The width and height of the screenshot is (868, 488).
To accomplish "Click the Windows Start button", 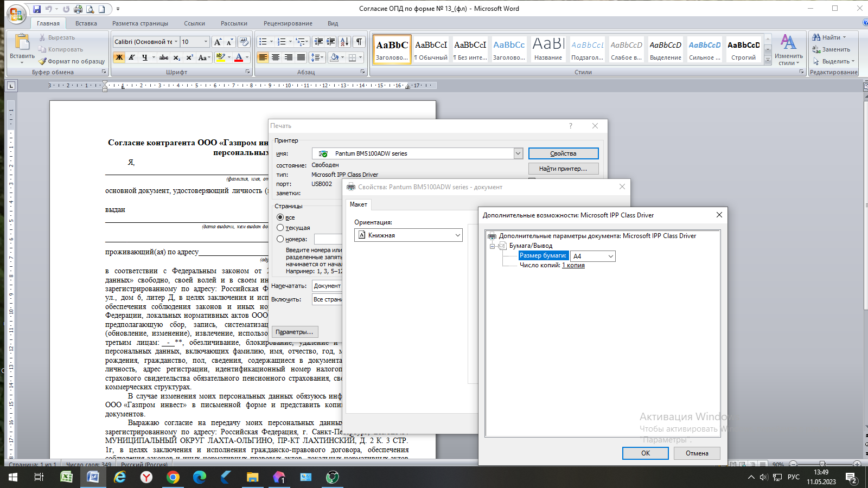I will click(x=13, y=477).
